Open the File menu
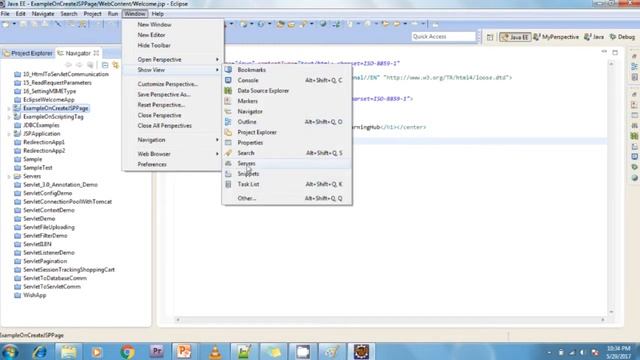The image size is (640, 360). [x=5, y=13]
